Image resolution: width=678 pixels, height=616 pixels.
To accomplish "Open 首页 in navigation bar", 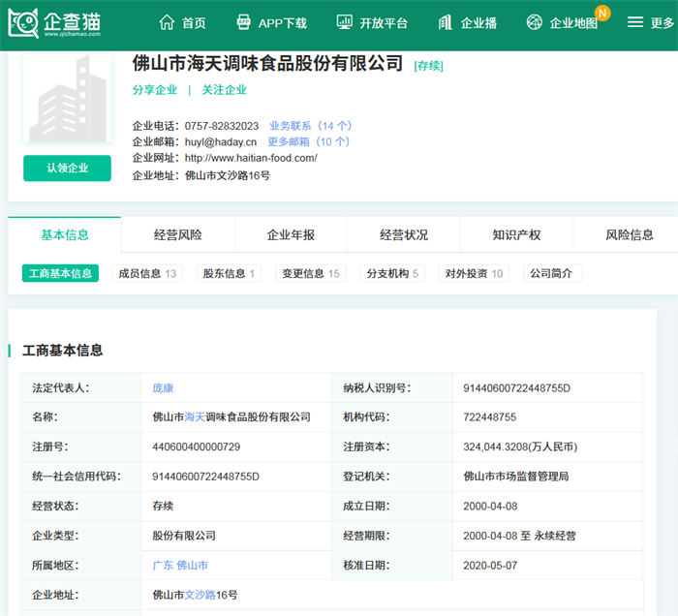I will point(194,23).
